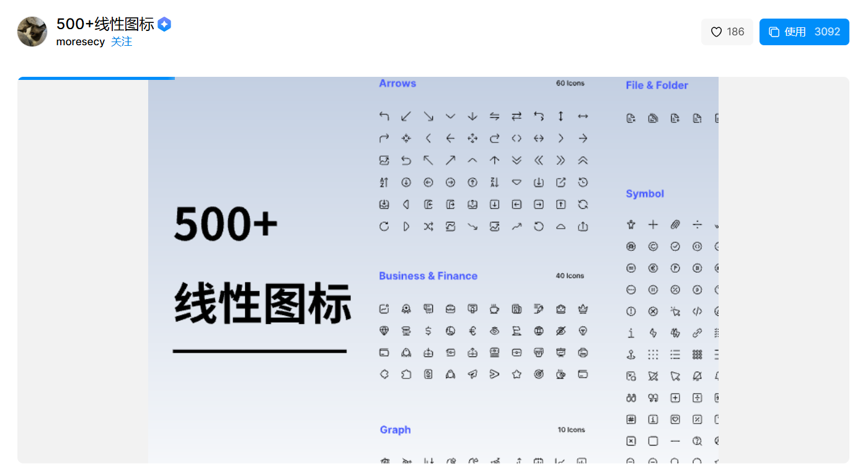The height and width of the screenshot is (464, 868).
Task: Open the moresecy author profile name
Action: tap(81, 42)
